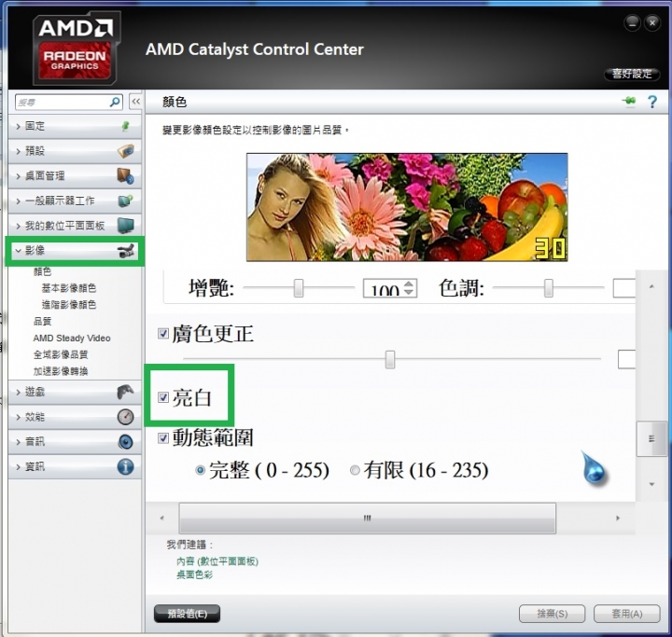Expand the 資訊 section
Image resolution: width=672 pixels, height=637 pixels.
(18, 467)
